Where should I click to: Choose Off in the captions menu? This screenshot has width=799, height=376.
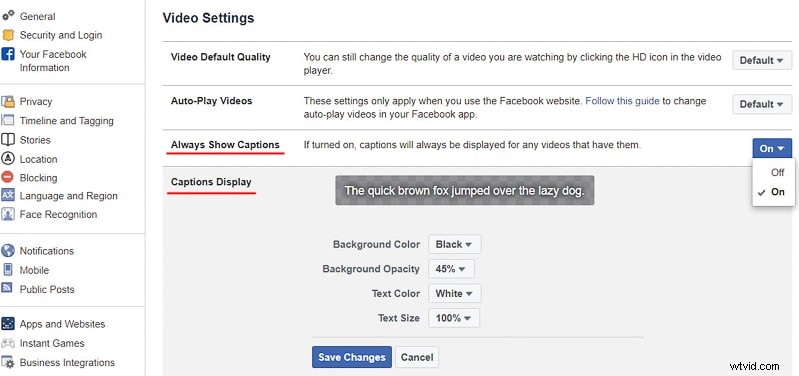[777, 172]
